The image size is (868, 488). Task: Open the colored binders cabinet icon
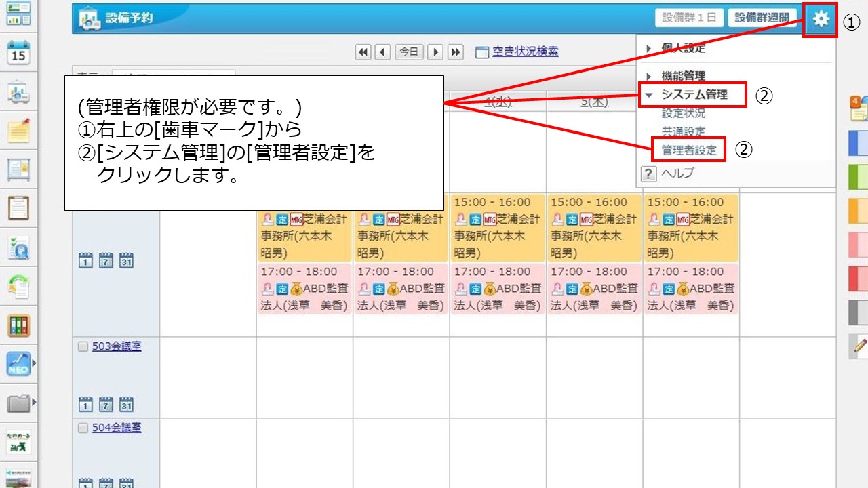18,325
